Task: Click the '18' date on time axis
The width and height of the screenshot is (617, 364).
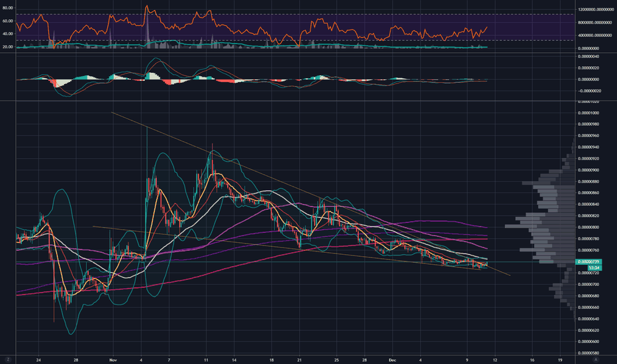Action: coord(271,359)
